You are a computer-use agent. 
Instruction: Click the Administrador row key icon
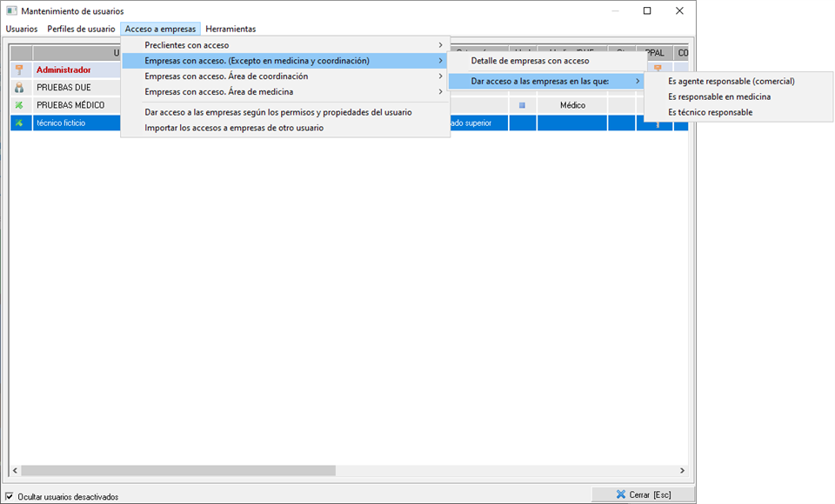(x=19, y=70)
